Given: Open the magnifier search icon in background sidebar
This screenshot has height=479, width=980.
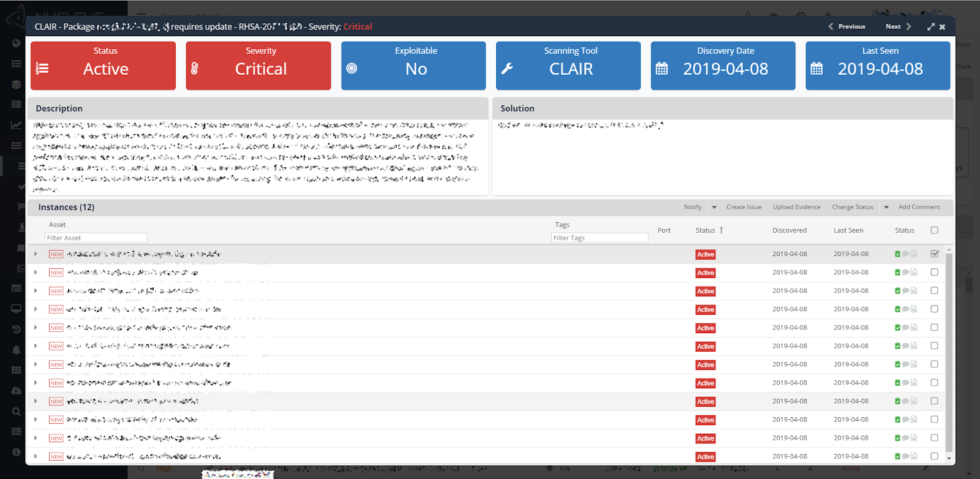Looking at the screenshot, I should [17, 412].
